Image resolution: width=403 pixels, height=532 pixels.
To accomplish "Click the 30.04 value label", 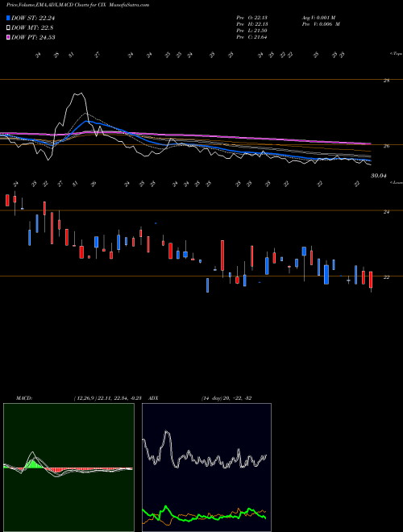I will pyautogui.click(x=379, y=176).
